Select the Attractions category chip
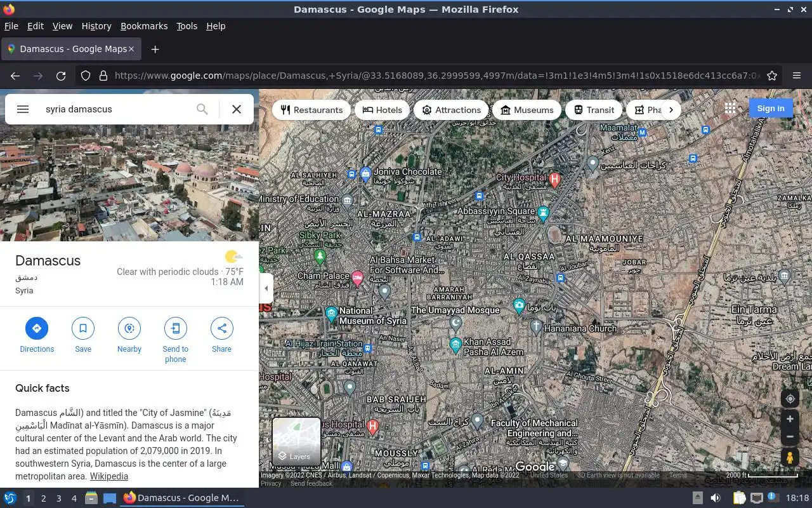Image resolution: width=812 pixels, height=508 pixels. click(x=452, y=110)
